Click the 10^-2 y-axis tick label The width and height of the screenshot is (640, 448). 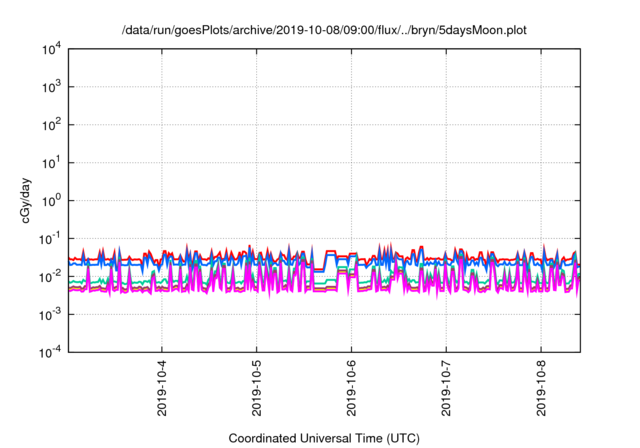point(50,277)
